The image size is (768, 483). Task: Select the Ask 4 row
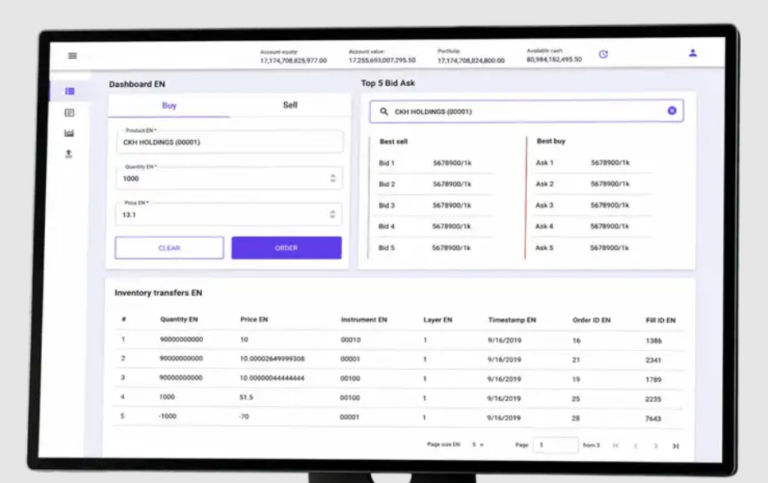coord(592,226)
